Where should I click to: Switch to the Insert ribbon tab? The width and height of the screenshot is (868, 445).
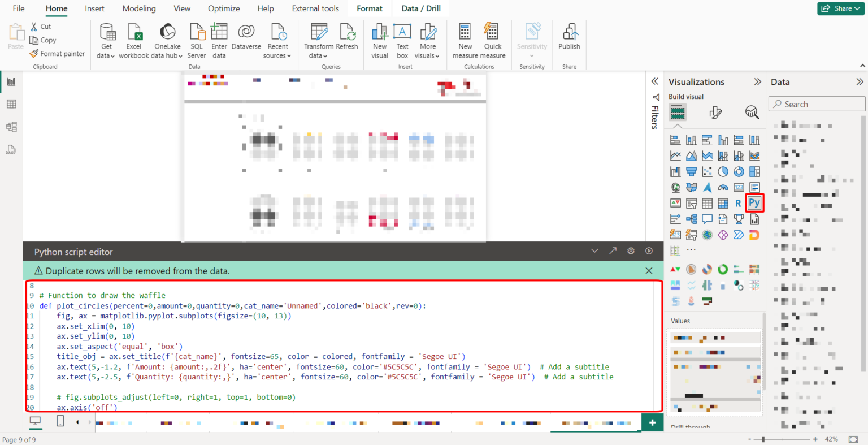click(94, 8)
